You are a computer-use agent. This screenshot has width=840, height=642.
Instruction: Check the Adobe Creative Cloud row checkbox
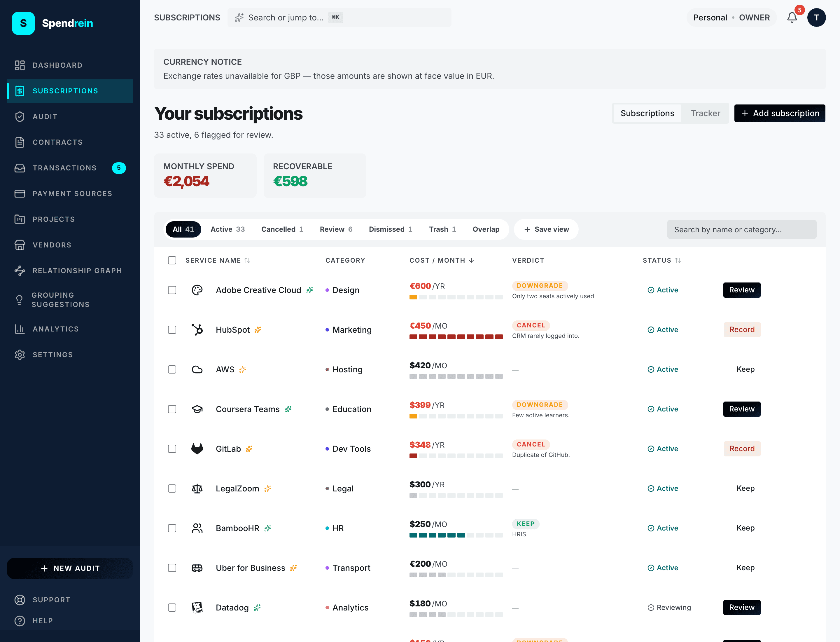pyautogui.click(x=172, y=290)
